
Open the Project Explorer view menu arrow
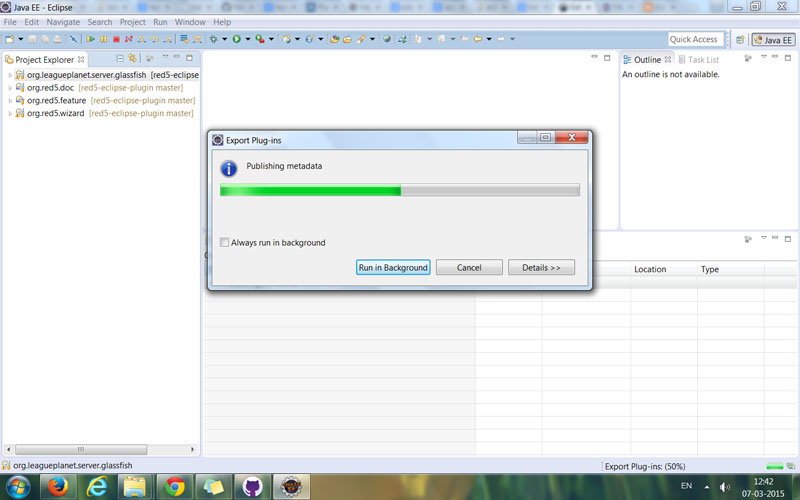[163, 59]
